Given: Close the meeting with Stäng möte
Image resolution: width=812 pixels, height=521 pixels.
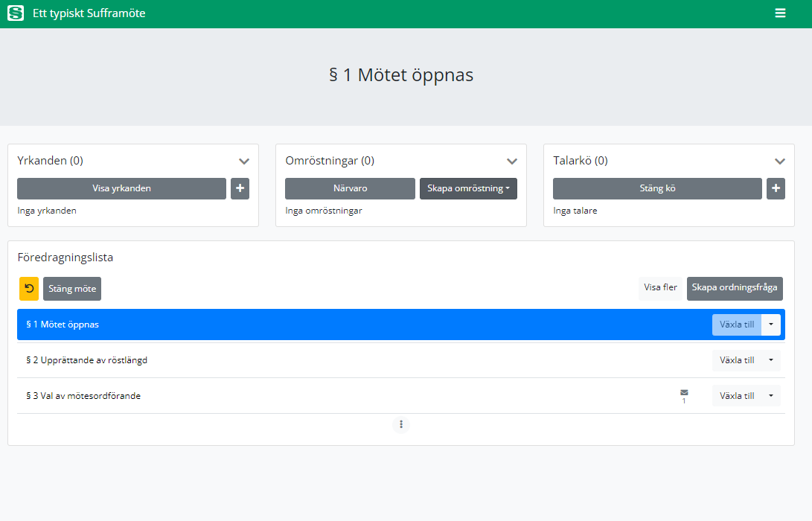Looking at the screenshot, I should coord(72,289).
